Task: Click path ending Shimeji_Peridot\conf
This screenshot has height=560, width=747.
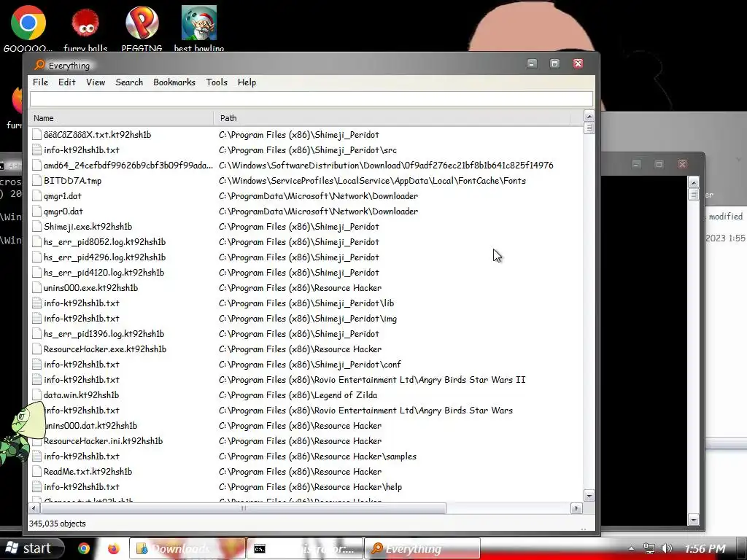Action: (x=309, y=365)
